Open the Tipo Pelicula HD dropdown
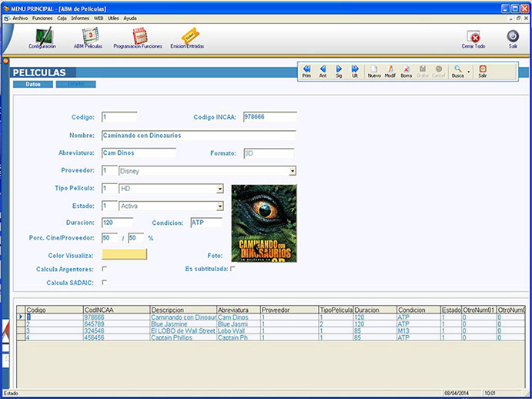Screen dimensions: 532x399 click(219, 189)
